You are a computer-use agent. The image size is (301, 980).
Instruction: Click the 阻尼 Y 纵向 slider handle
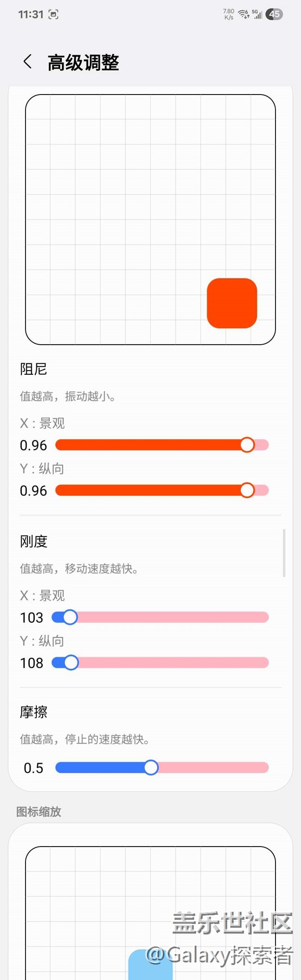(x=247, y=490)
